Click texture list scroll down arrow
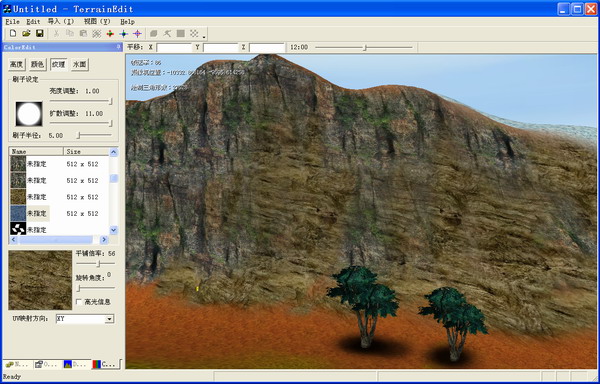The width and height of the screenshot is (600, 384). pos(114,230)
